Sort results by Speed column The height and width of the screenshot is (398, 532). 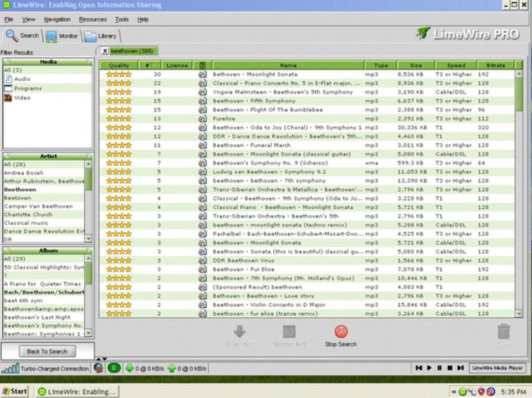tap(456, 65)
